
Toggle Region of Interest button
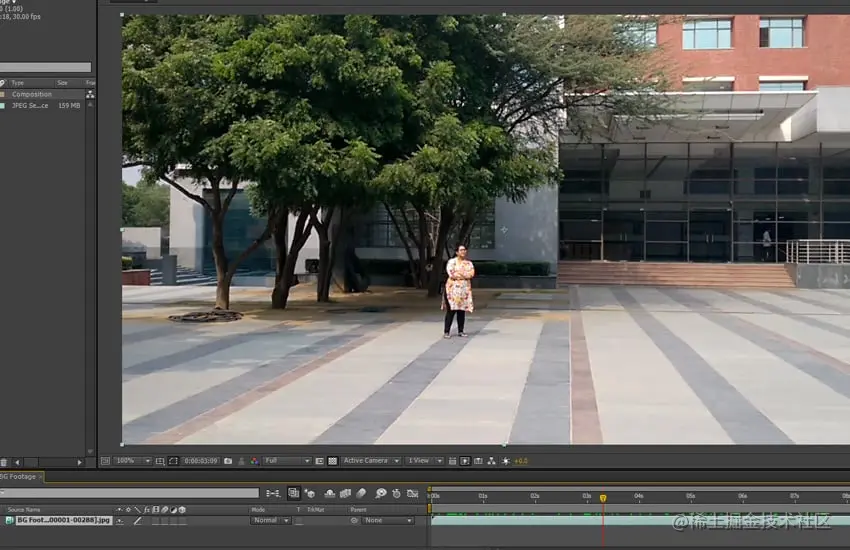point(319,461)
